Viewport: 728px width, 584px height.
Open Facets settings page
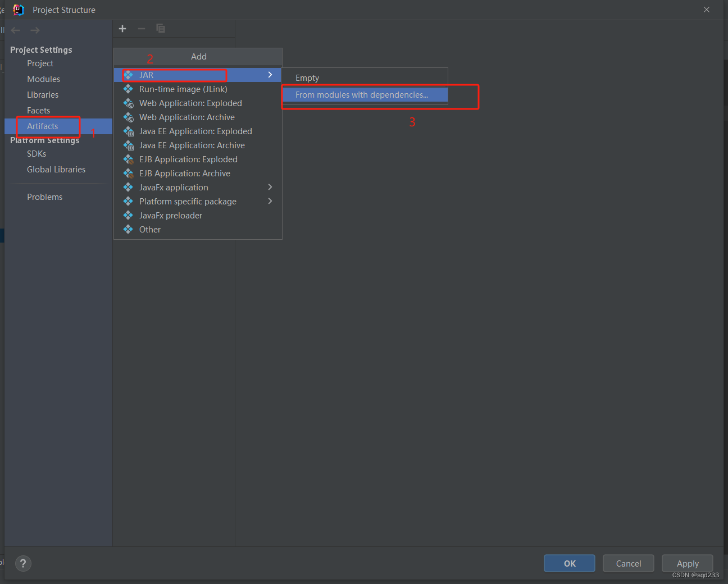pos(58,111)
